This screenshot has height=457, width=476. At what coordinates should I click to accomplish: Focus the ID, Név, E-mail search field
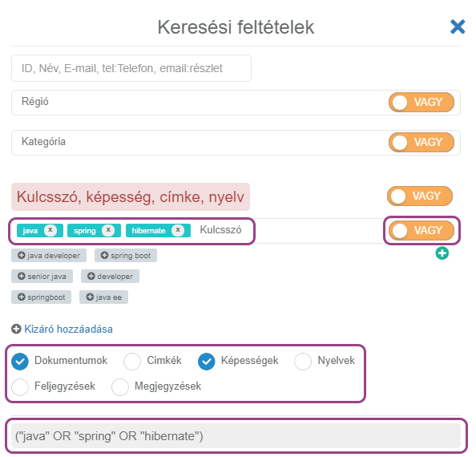point(131,68)
